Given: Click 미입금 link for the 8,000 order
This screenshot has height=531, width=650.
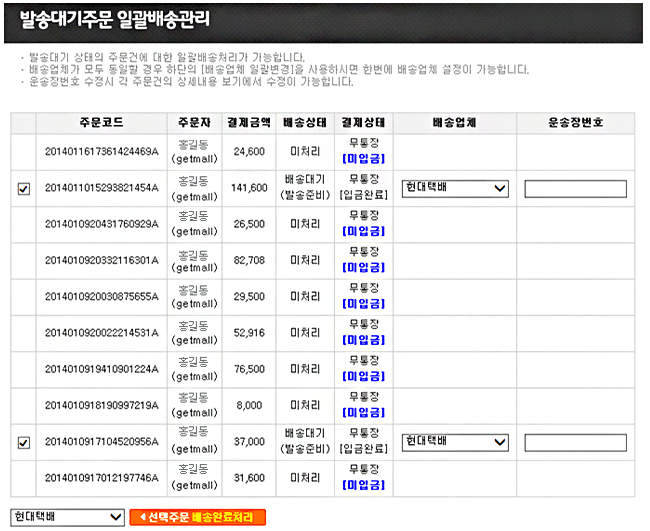Looking at the screenshot, I should (x=363, y=412).
